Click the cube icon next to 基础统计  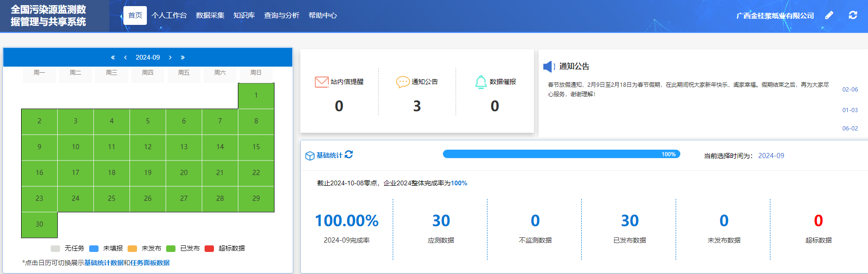point(310,156)
